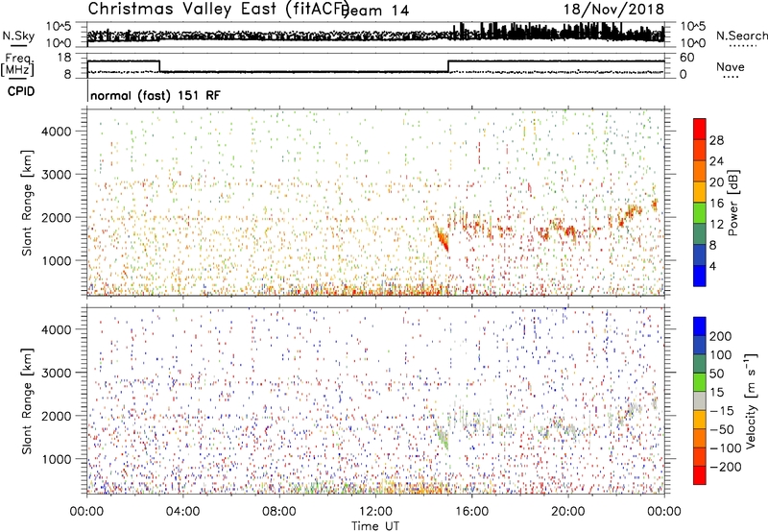Click the date '18/Nov/2018'
The height and width of the screenshot is (532, 768).
pos(613,10)
